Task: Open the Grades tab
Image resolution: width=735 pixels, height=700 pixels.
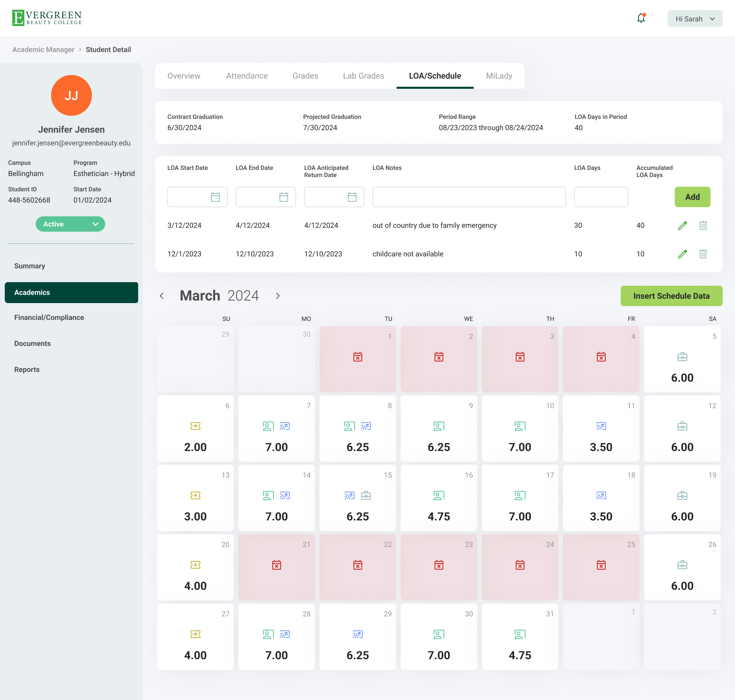Action: coord(305,76)
